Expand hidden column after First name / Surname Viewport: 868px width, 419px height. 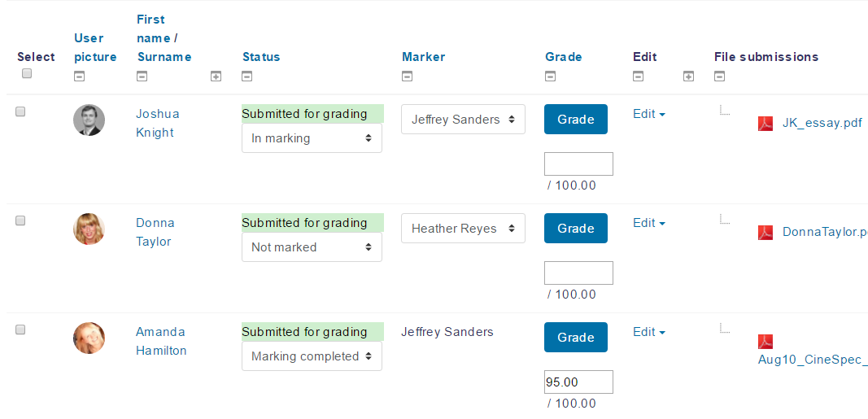[216, 77]
